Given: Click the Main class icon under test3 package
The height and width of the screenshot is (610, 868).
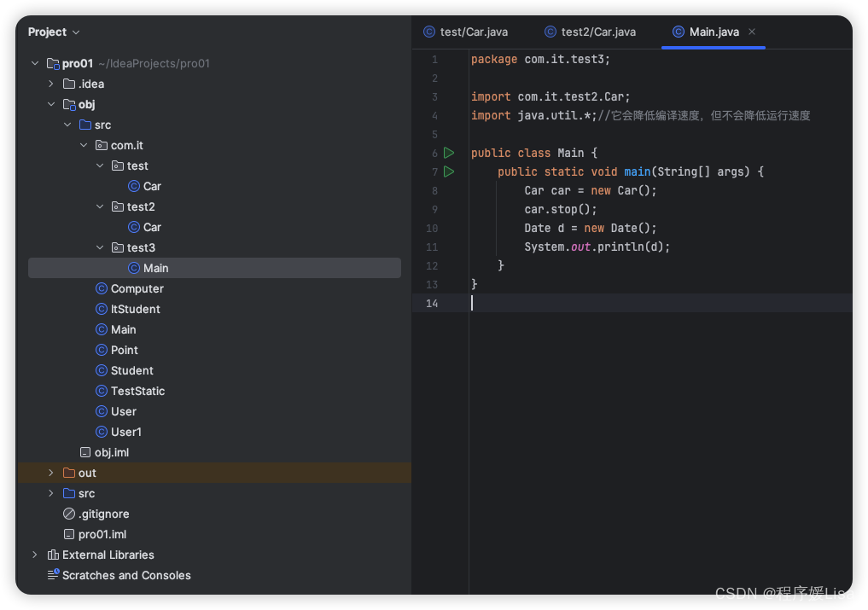Looking at the screenshot, I should click(x=135, y=268).
